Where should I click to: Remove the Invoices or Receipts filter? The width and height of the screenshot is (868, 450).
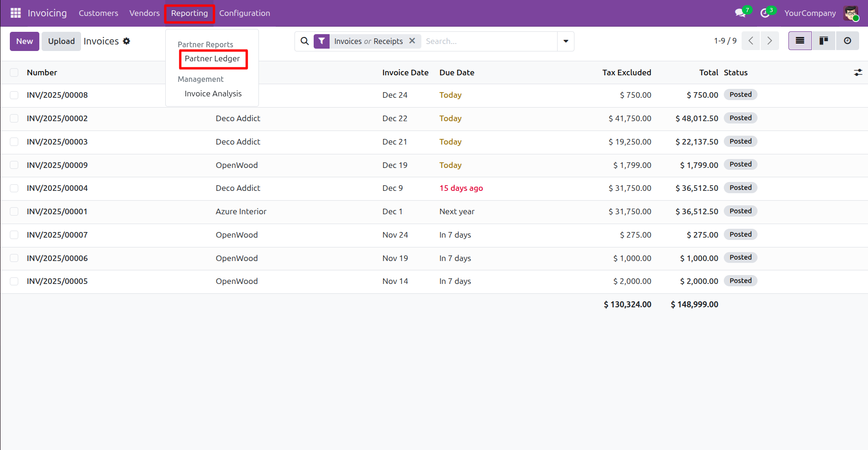[412, 41]
